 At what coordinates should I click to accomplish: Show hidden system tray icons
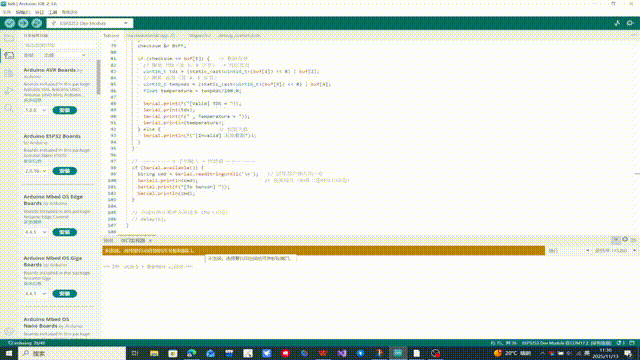[x=542, y=353]
